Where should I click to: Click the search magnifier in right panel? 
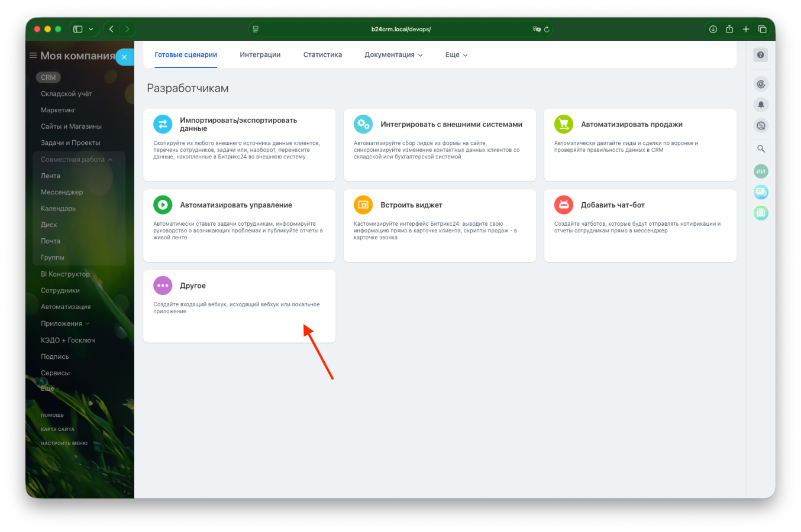(761, 149)
